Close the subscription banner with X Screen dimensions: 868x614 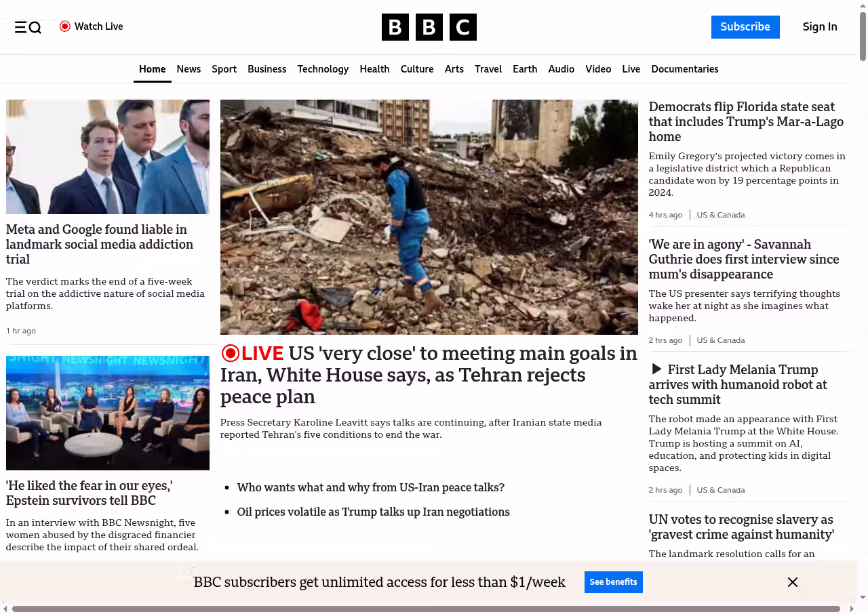[x=792, y=582]
